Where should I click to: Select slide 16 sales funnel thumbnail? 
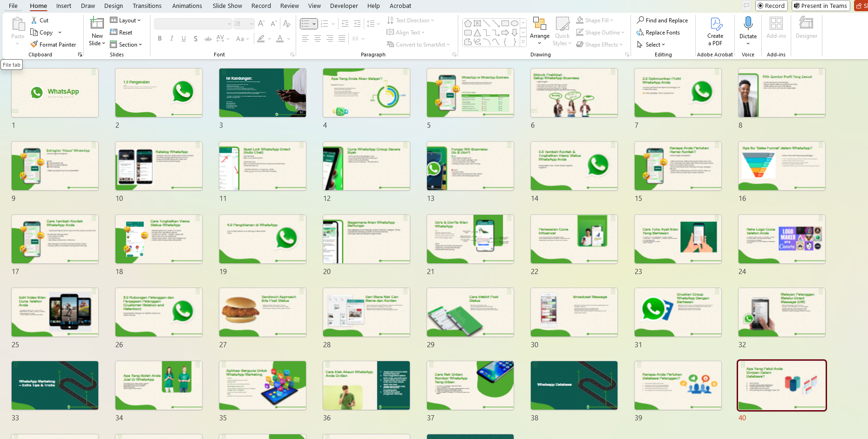[x=782, y=166]
